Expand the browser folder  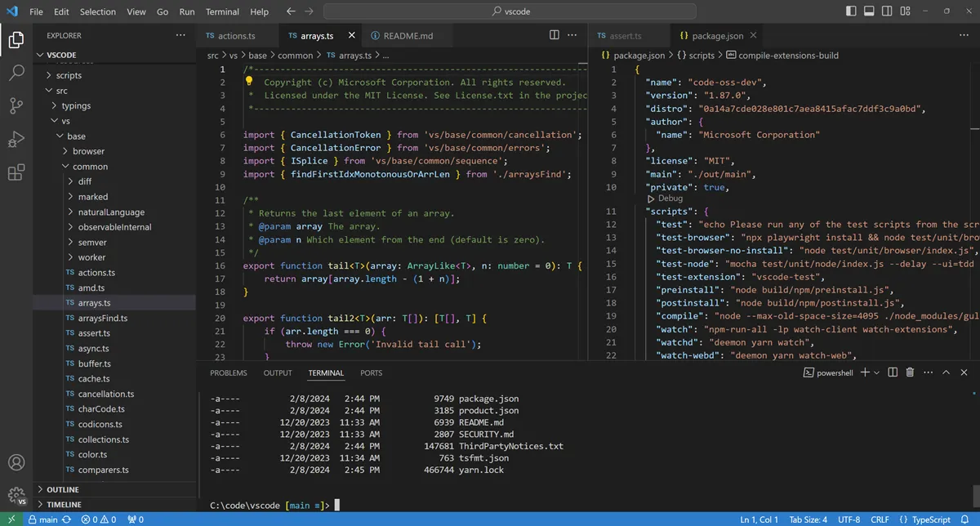(x=114, y=151)
